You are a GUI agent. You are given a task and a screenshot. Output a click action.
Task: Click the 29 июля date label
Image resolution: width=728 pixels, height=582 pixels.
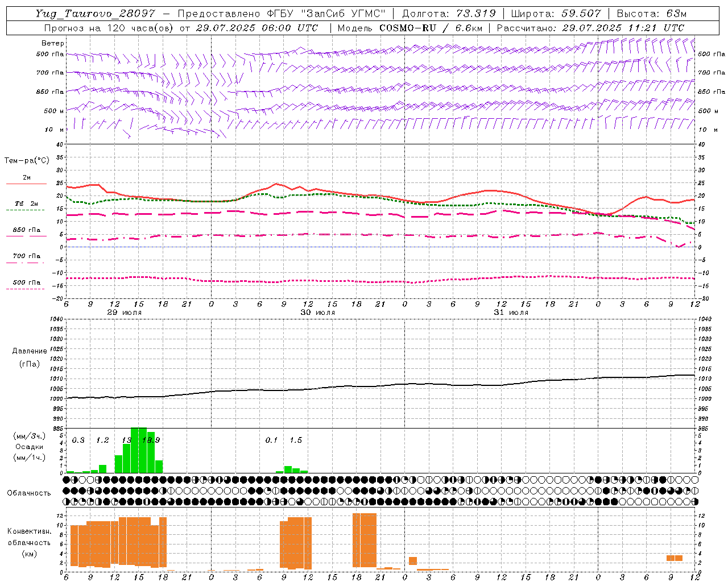pyautogui.click(x=125, y=313)
